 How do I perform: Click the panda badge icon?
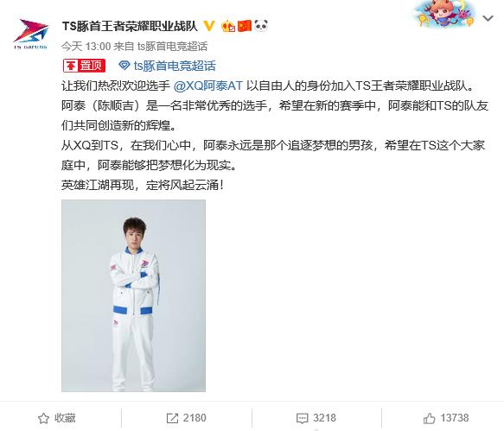point(261,26)
